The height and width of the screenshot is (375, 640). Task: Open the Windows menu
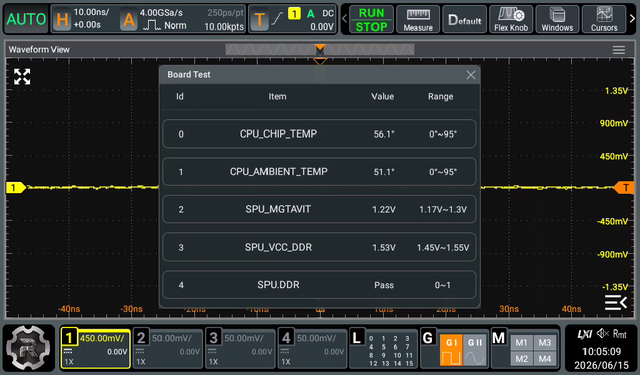click(x=557, y=19)
